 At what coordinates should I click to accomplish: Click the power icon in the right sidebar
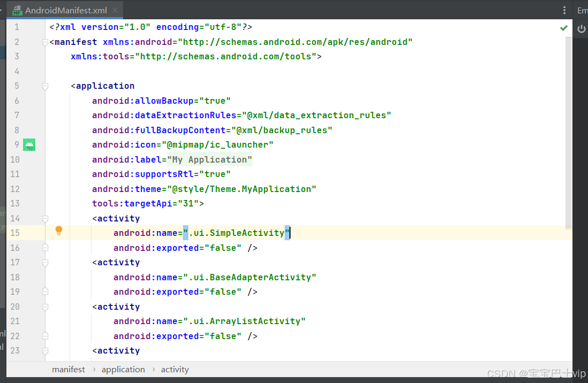581,29
